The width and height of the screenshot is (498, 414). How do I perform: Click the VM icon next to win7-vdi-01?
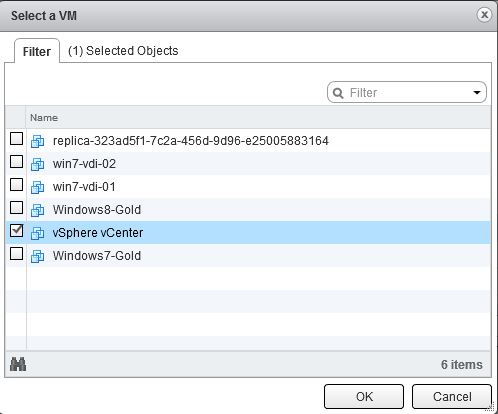coord(37,187)
